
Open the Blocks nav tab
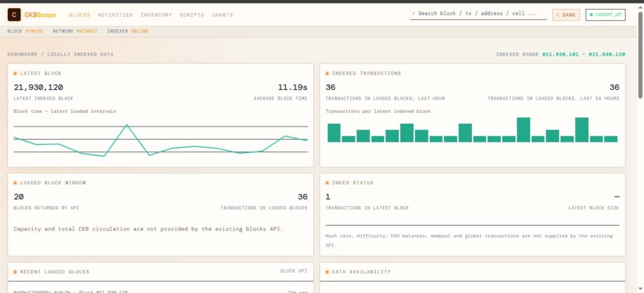pyautogui.click(x=79, y=15)
